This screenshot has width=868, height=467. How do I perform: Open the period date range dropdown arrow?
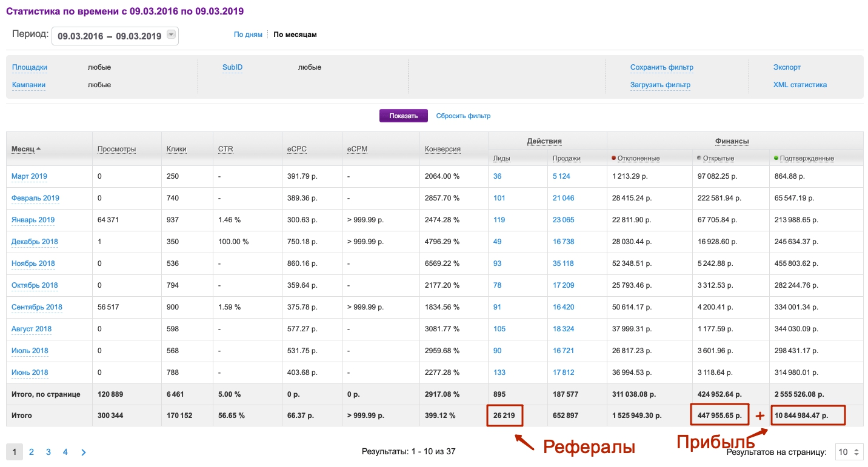[x=171, y=35]
